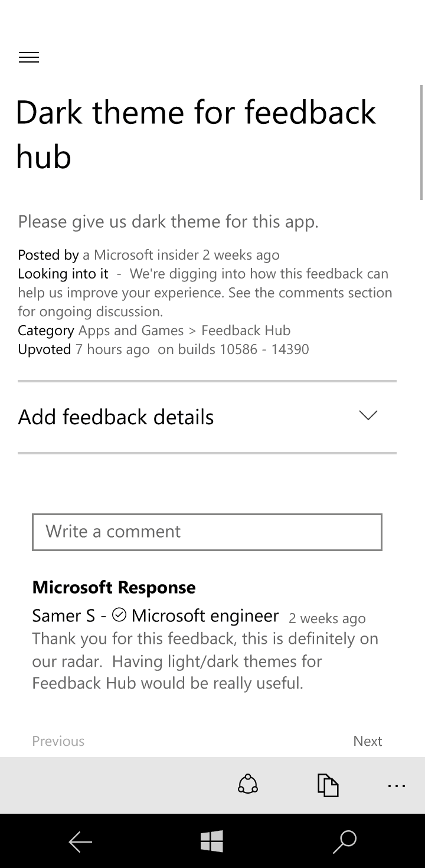Open the more options ellipsis menu
This screenshot has width=425, height=868.
[397, 785]
